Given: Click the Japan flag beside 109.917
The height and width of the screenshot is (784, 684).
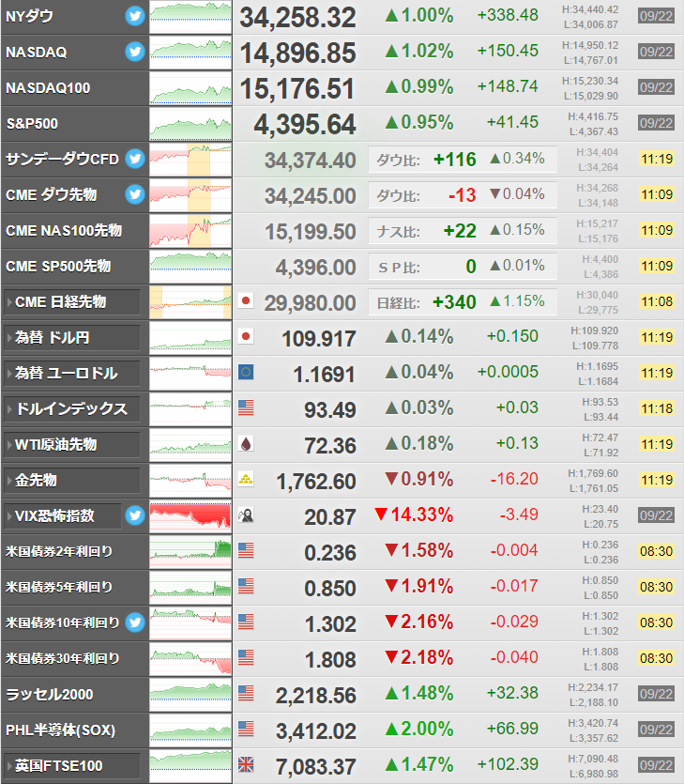Looking at the screenshot, I should click(245, 336).
